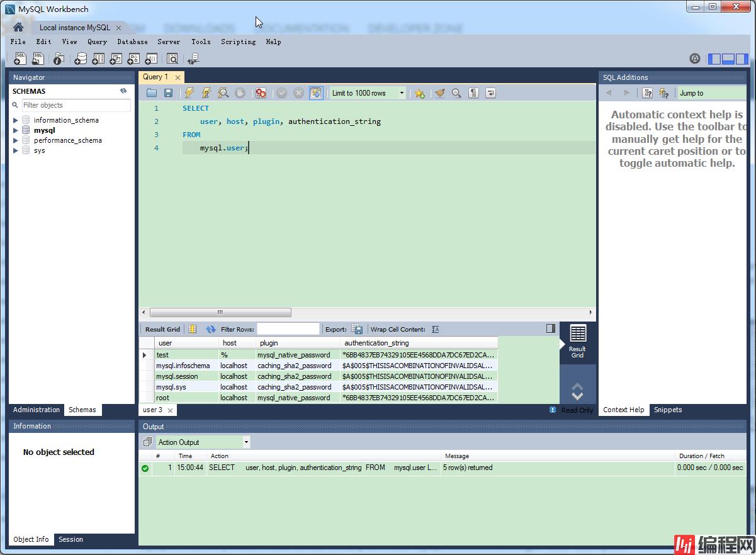Save the SQL script with the floppy disk icon

point(168,93)
